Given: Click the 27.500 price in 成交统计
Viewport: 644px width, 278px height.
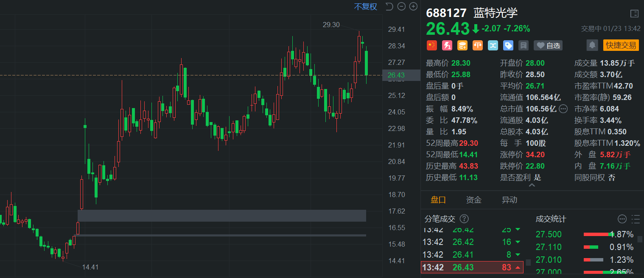Looking at the screenshot, I should click(x=549, y=234).
